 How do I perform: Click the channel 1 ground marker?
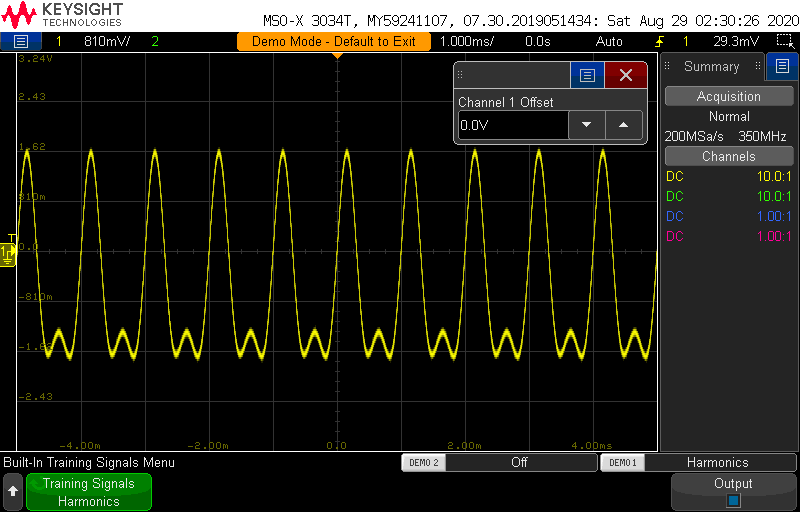(8, 255)
